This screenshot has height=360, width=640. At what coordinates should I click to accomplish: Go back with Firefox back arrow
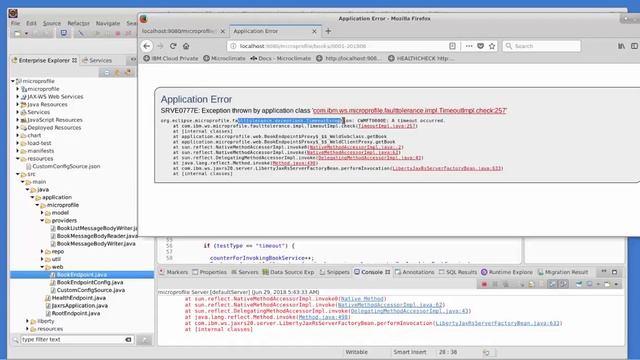(147, 46)
